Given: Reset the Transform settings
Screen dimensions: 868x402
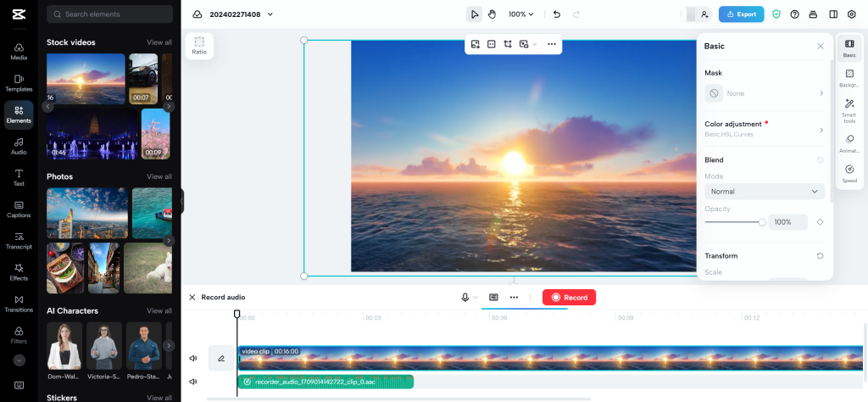Looking at the screenshot, I should pyautogui.click(x=820, y=256).
